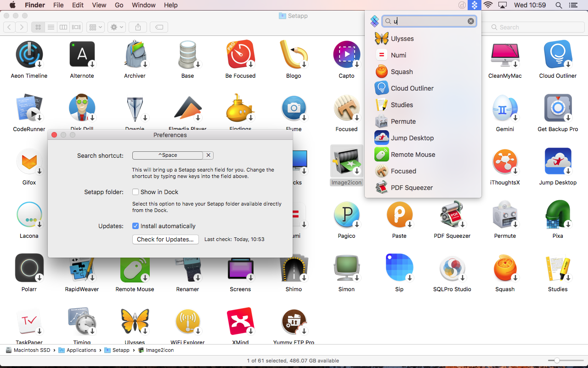Image resolution: width=588 pixels, height=368 pixels.
Task: Select Cloud Outliner in search results list
Action: click(423, 88)
